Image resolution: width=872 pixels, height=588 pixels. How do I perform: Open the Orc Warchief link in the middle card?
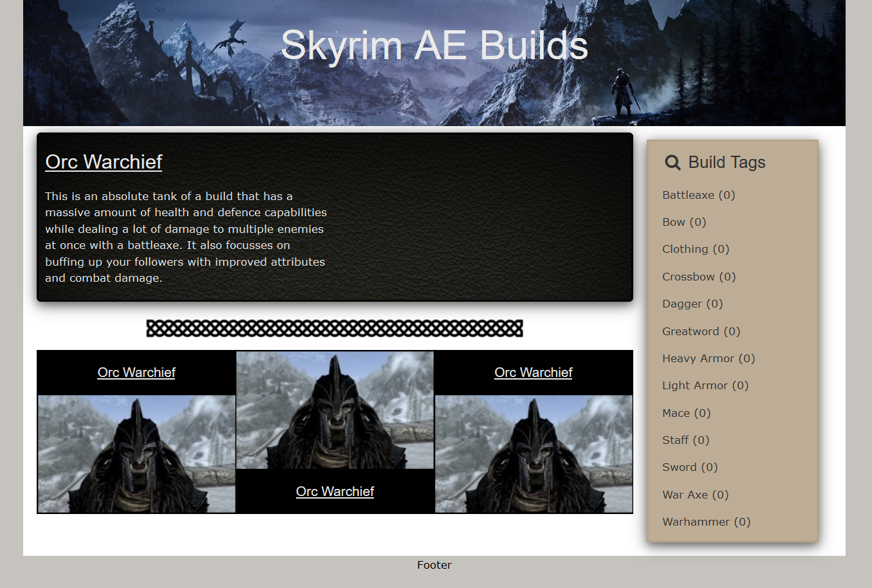point(335,492)
